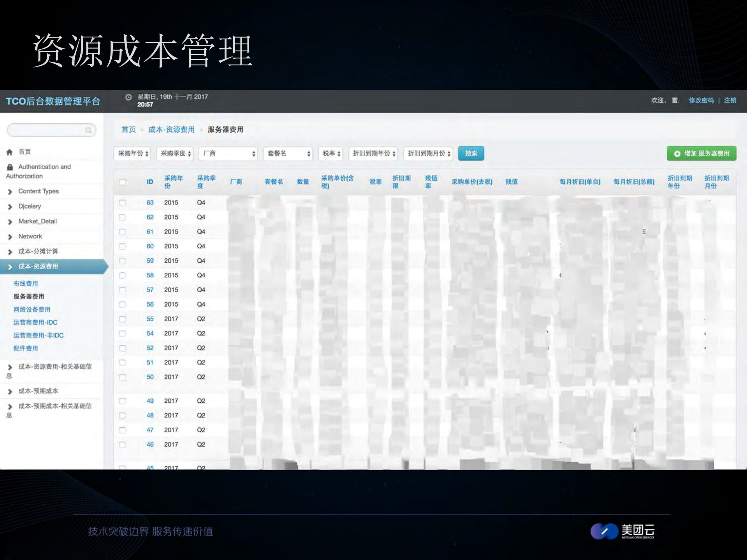Viewport: 747px width, 560px height.
Task: Click inside the sidebar search input field
Action: click(47, 130)
